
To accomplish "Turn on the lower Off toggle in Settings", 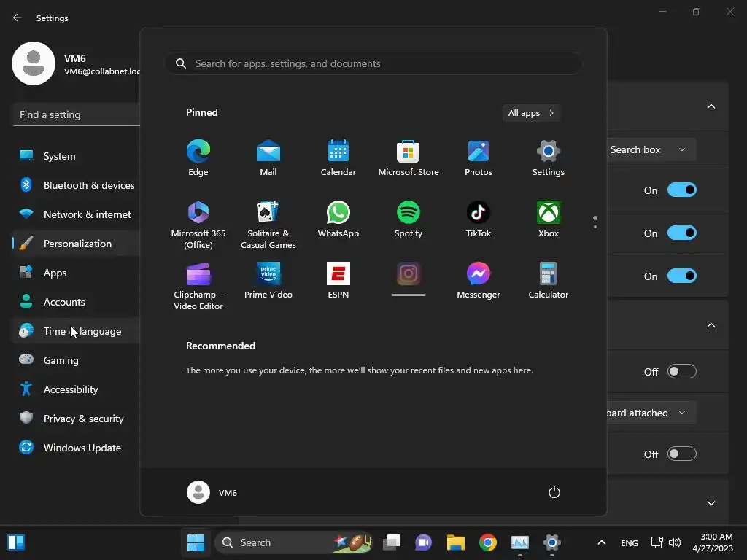I will pos(682,454).
